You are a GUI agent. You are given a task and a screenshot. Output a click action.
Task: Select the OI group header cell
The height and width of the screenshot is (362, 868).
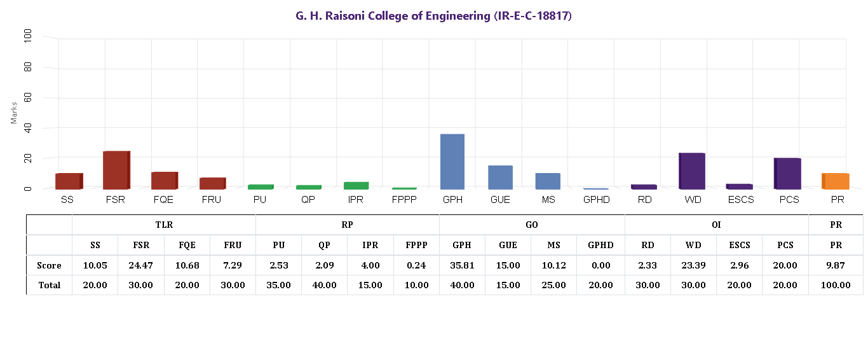pyautogui.click(x=716, y=225)
